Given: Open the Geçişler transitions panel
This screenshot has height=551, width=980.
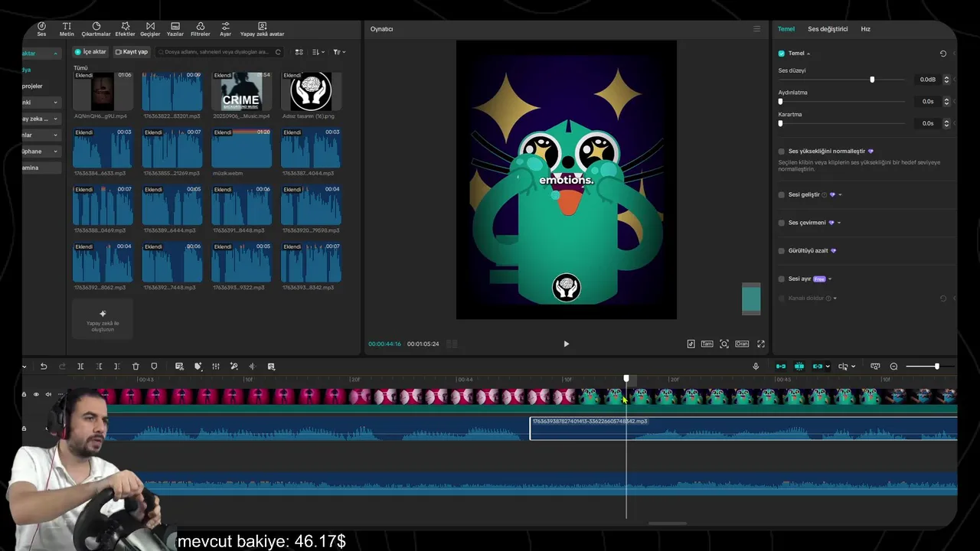Looking at the screenshot, I should coord(150,29).
